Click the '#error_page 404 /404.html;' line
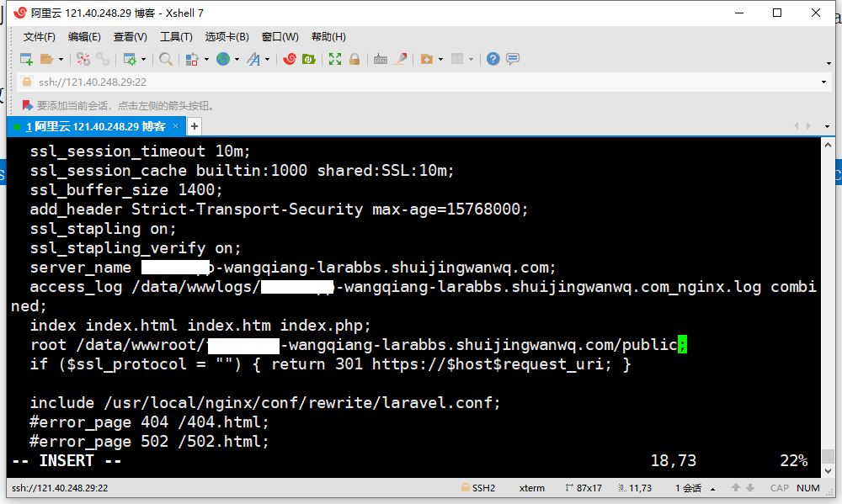842x504 pixels. click(149, 422)
